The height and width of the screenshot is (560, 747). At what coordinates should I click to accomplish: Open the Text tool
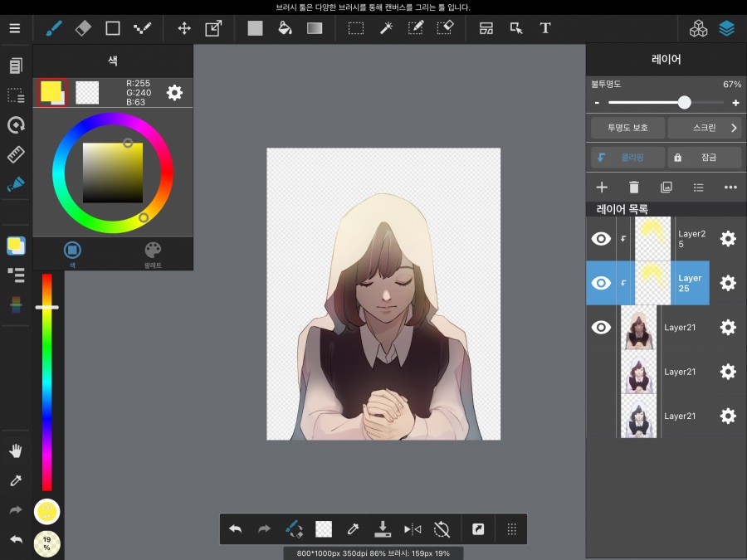point(545,27)
